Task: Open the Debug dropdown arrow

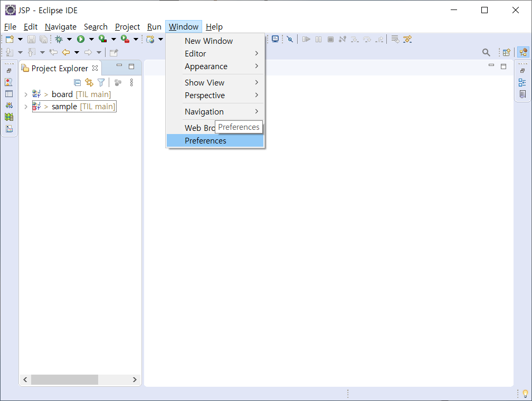Action: coord(69,40)
